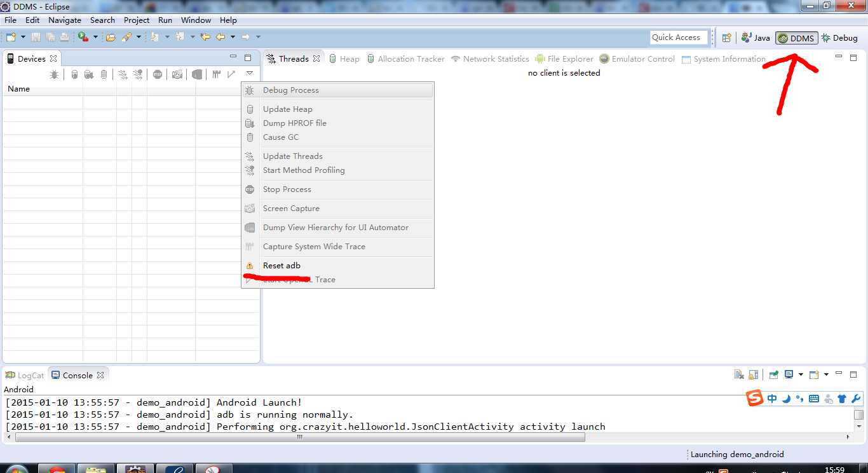The width and height of the screenshot is (868, 473).
Task: Switch to the Debug perspective
Action: click(x=839, y=38)
